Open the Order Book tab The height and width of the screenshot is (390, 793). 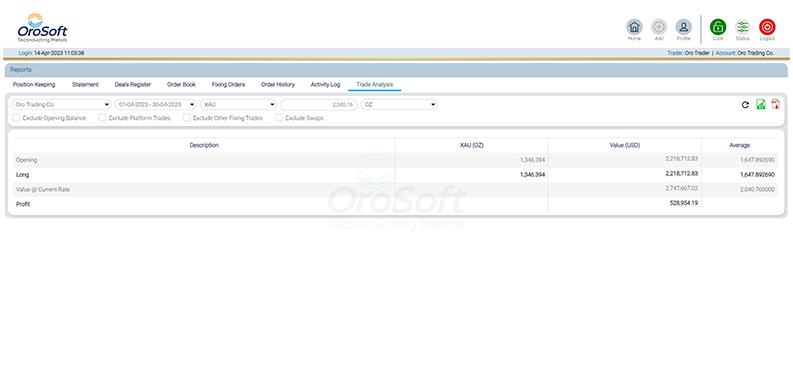pos(181,84)
